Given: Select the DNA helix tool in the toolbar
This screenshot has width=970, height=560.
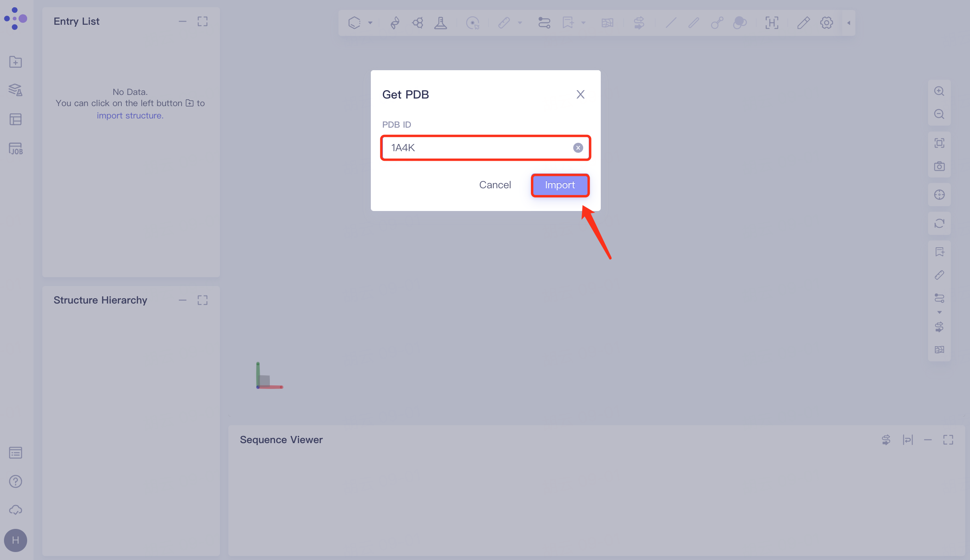Looking at the screenshot, I should click(x=394, y=23).
